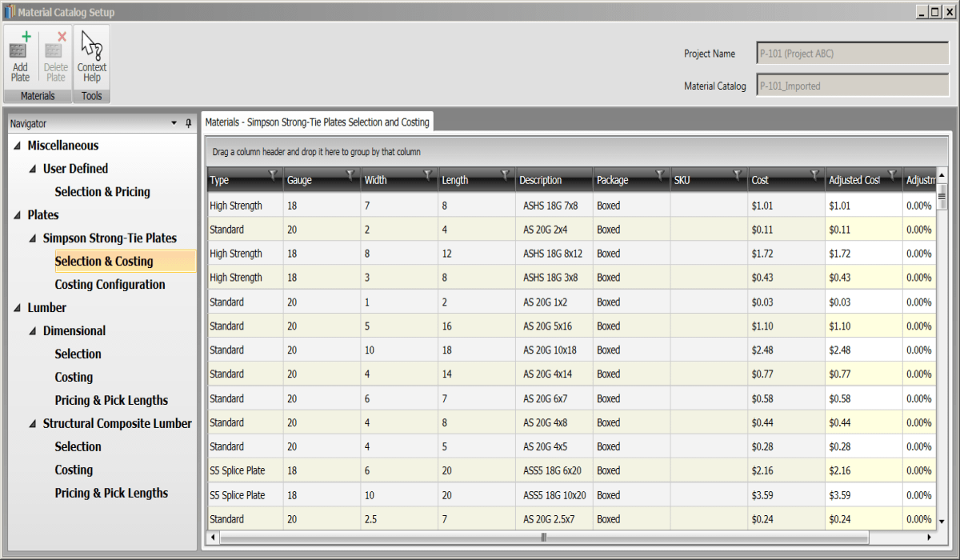Select row ASS5 18G 10x20
960x560 pixels.
(570, 495)
